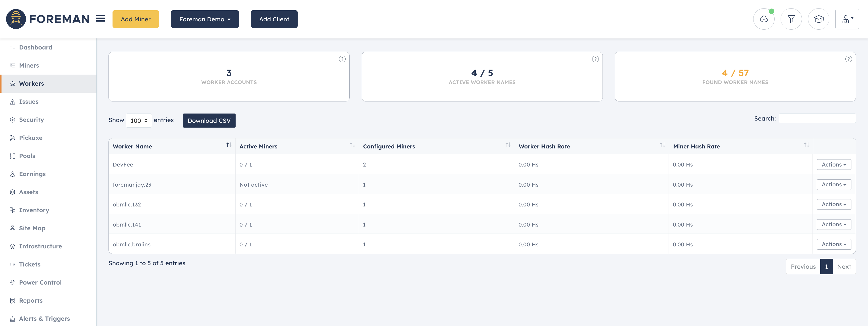This screenshot has height=326, width=868.
Task: Open Tickets in the sidebar
Action: (48, 265)
